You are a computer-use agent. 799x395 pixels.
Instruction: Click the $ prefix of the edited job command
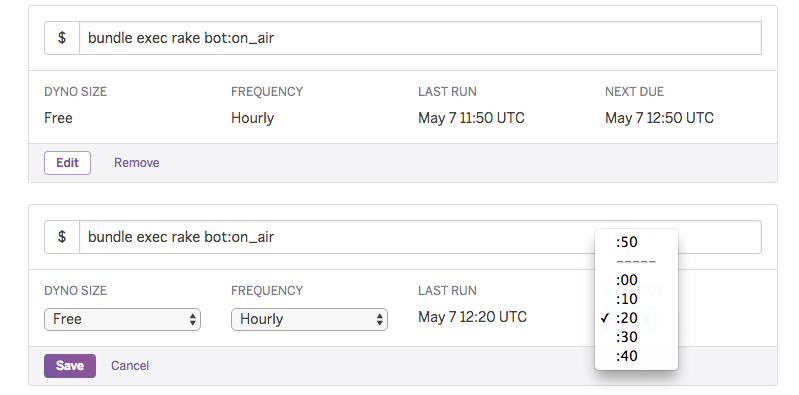(62, 237)
